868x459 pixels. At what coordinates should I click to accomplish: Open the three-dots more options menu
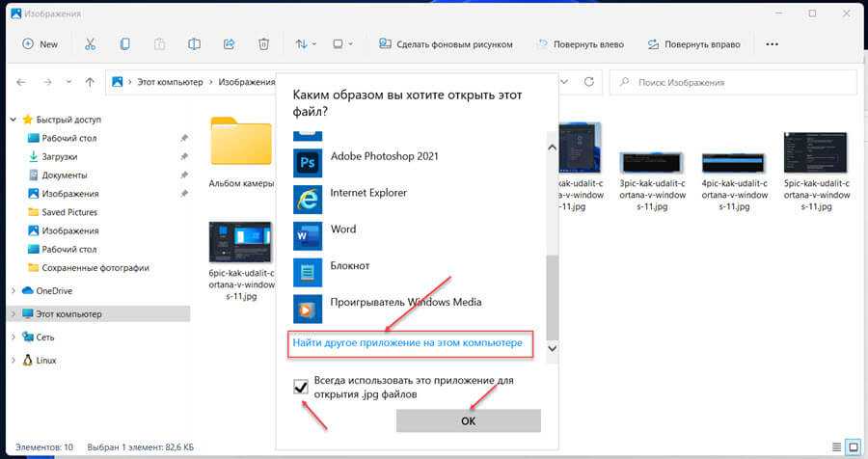click(x=772, y=44)
